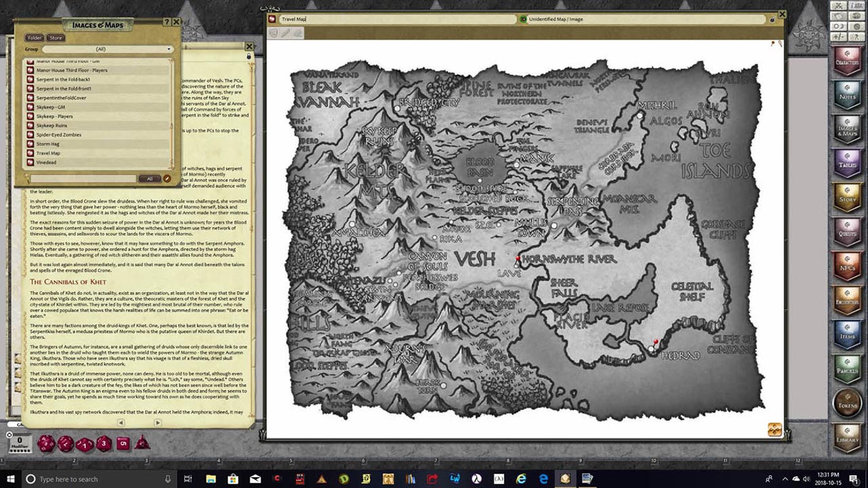Open the Notes panel from the sidebar
Viewport: 868px width, 488px height.
[x=846, y=95]
